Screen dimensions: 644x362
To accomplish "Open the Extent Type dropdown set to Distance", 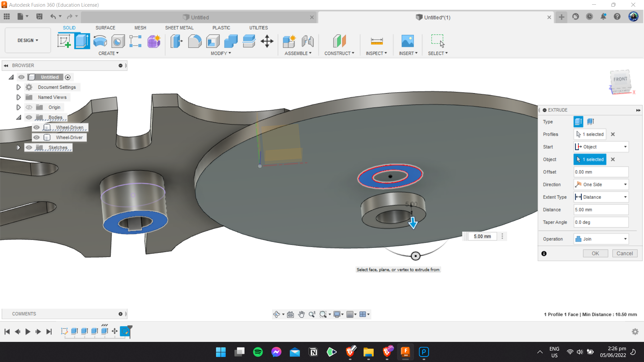I will [x=601, y=197].
